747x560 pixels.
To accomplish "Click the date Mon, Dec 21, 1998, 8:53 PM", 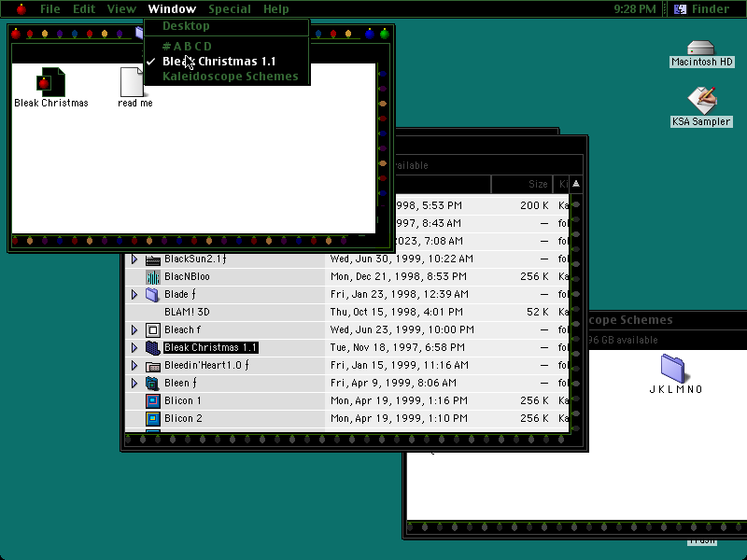I will coord(399,276).
